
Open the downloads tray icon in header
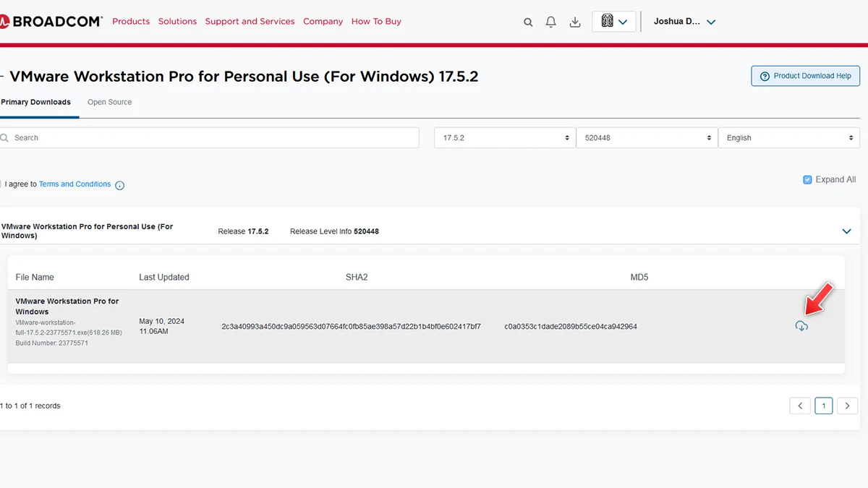coord(575,22)
